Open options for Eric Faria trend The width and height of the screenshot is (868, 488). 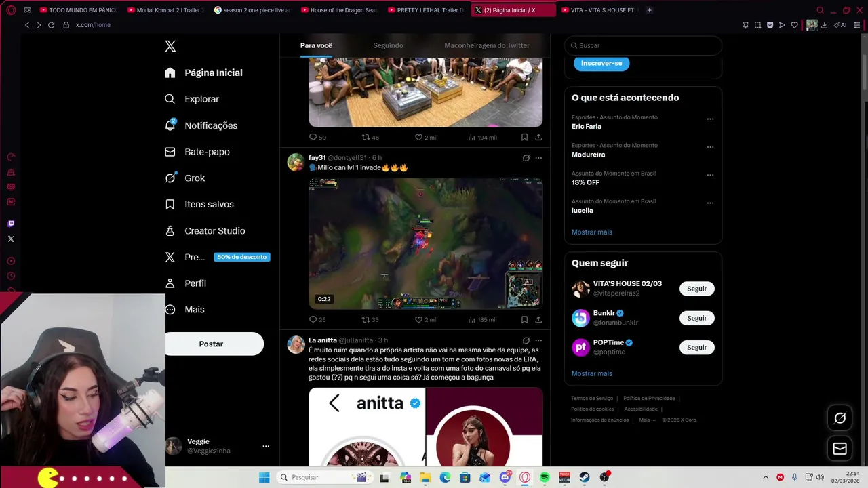point(710,119)
